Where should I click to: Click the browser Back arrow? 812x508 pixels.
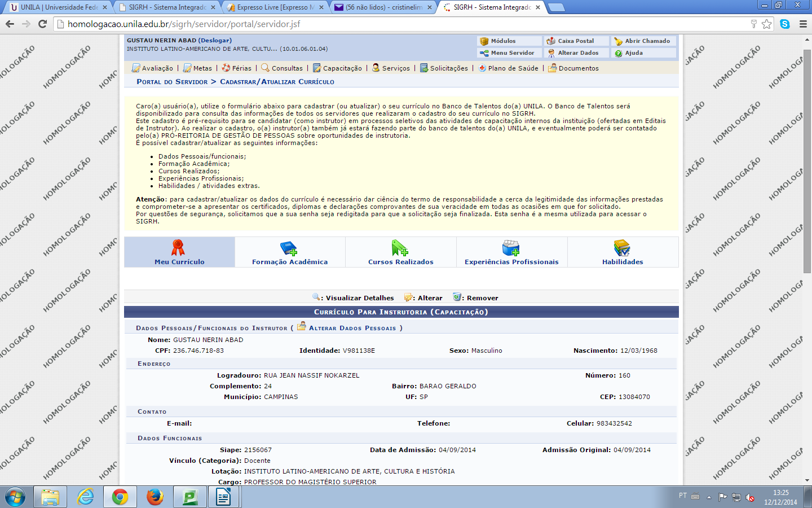click(x=10, y=24)
